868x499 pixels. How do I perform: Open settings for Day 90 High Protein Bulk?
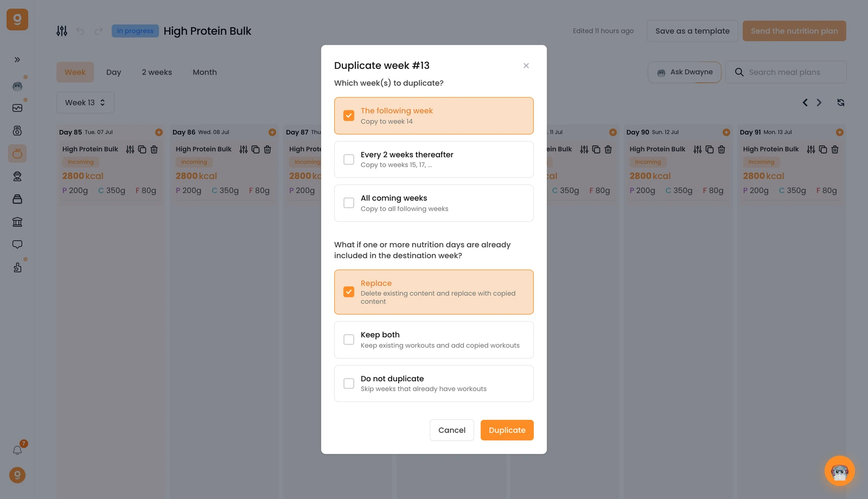[698, 149]
